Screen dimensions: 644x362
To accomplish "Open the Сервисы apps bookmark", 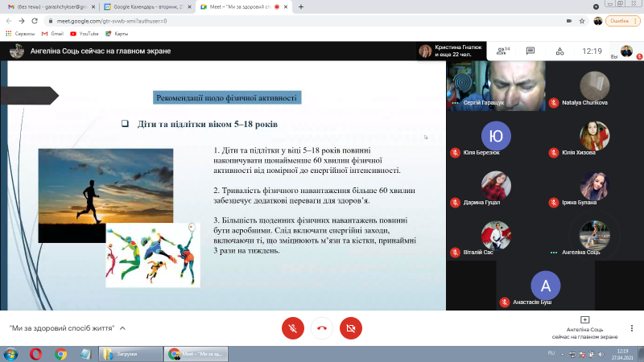I will (x=20, y=34).
